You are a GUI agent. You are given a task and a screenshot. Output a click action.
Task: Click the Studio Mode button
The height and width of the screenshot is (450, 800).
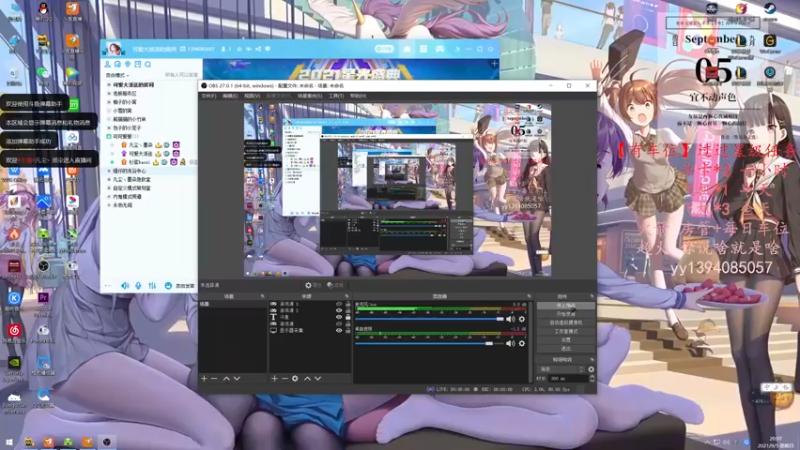click(x=565, y=331)
